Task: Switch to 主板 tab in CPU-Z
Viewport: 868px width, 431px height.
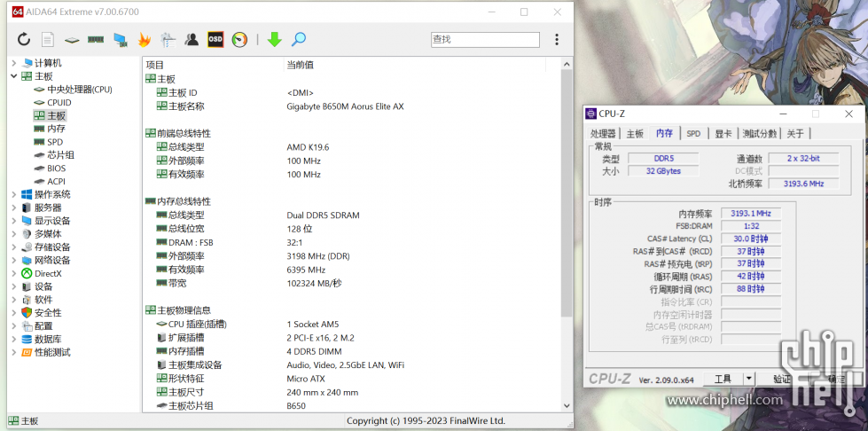Action: coord(635,134)
